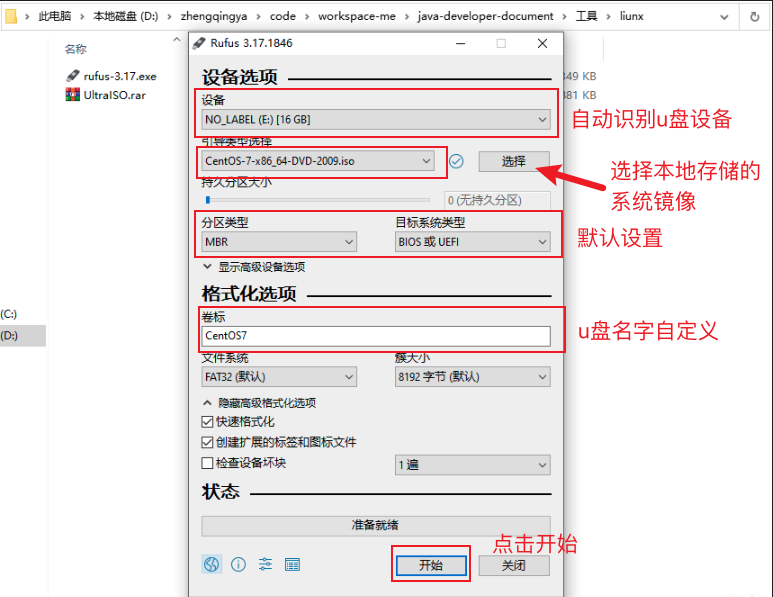Screen dimensions: 773x597
Task: Click 开始 start button
Action: (431, 565)
